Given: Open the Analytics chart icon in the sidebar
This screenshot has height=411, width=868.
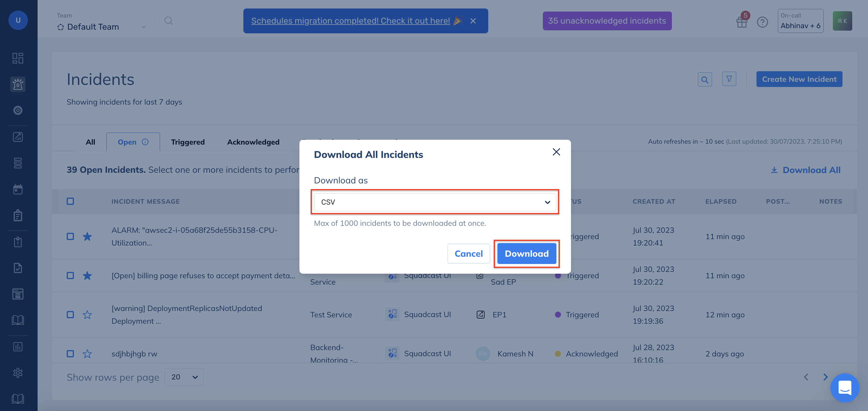Looking at the screenshot, I should click(18, 136).
